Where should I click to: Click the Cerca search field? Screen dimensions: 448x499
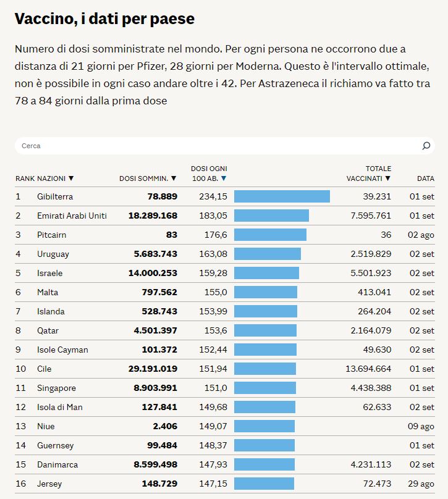216,146
